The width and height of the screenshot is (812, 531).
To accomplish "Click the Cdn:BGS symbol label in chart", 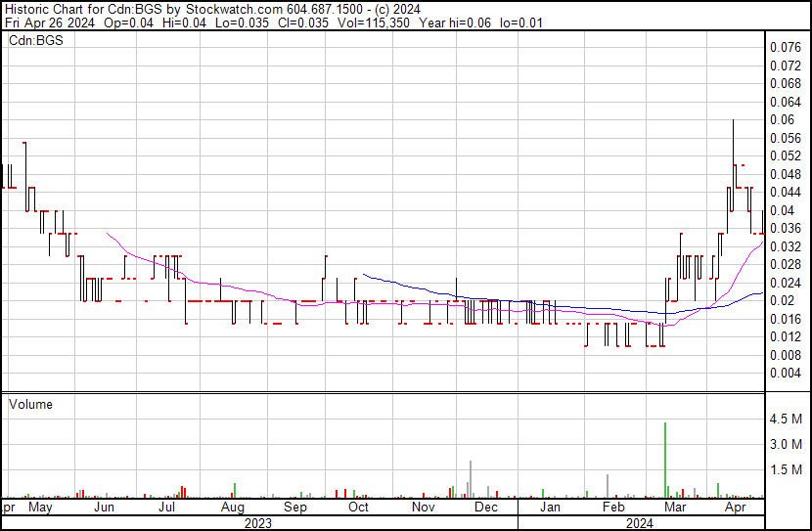I will coord(36,40).
